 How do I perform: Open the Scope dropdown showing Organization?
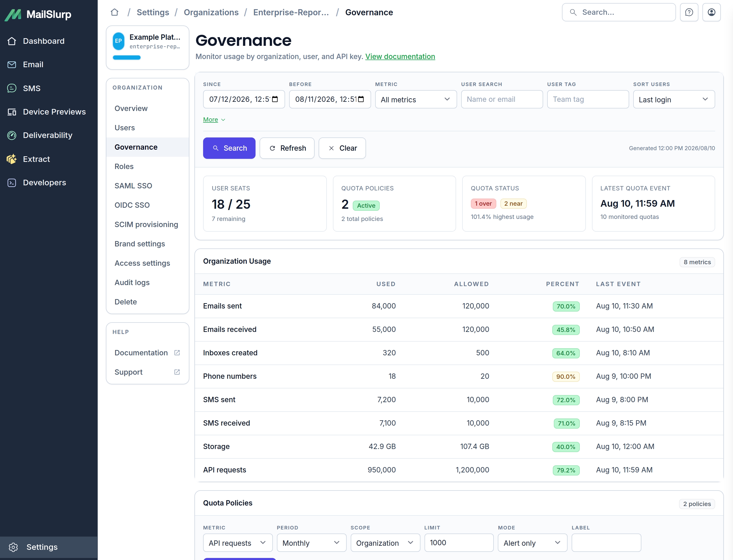point(385,543)
